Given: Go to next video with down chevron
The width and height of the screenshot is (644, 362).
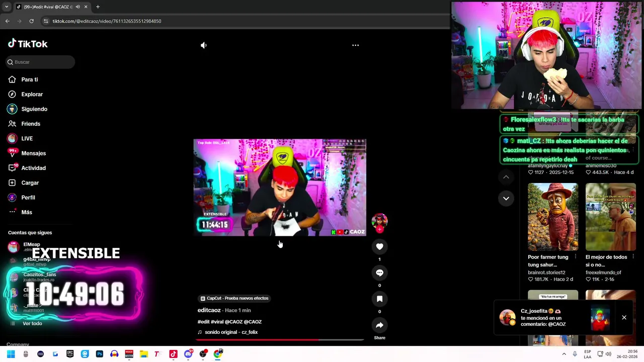Looking at the screenshot, I should point(506,198).
